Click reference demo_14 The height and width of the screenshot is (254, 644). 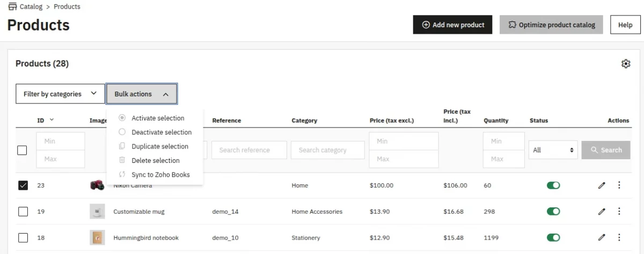[x=225, y=212]
